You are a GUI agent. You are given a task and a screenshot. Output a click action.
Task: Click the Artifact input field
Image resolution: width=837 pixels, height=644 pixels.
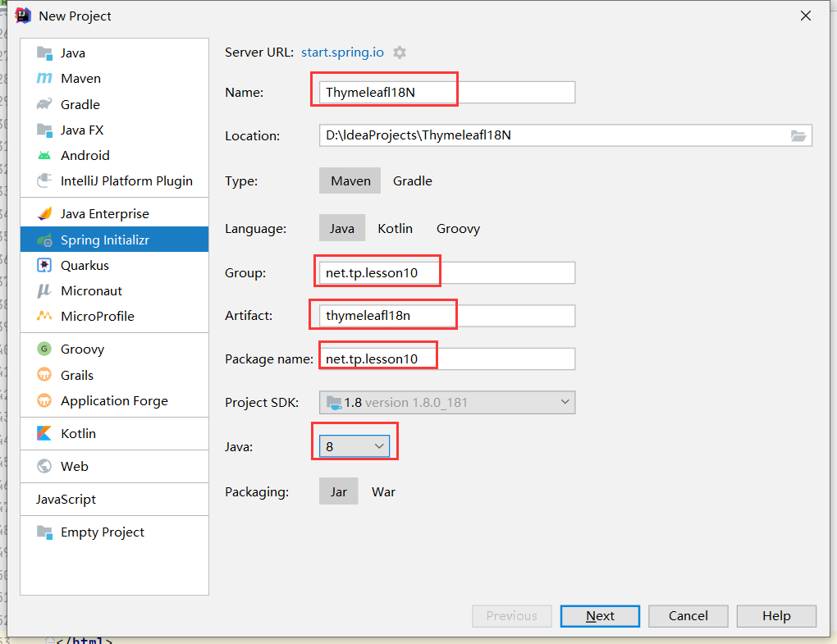pyautogui.click(x=446, y=316)
